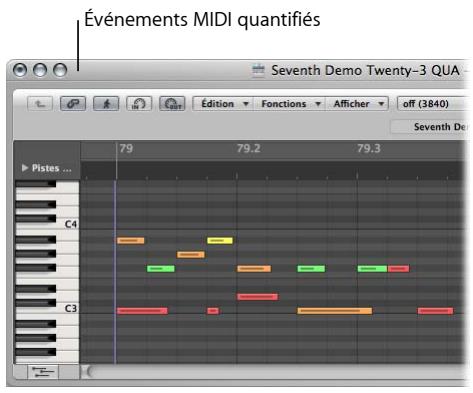This screenshot has width=473, height=393.
Task: Open the Afficher menu
Action: 357,104
